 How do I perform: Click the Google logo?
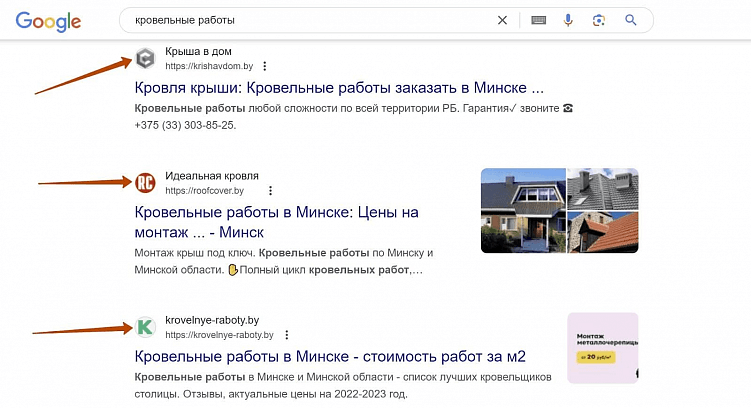pyautogui.click(x=48, y=22)
